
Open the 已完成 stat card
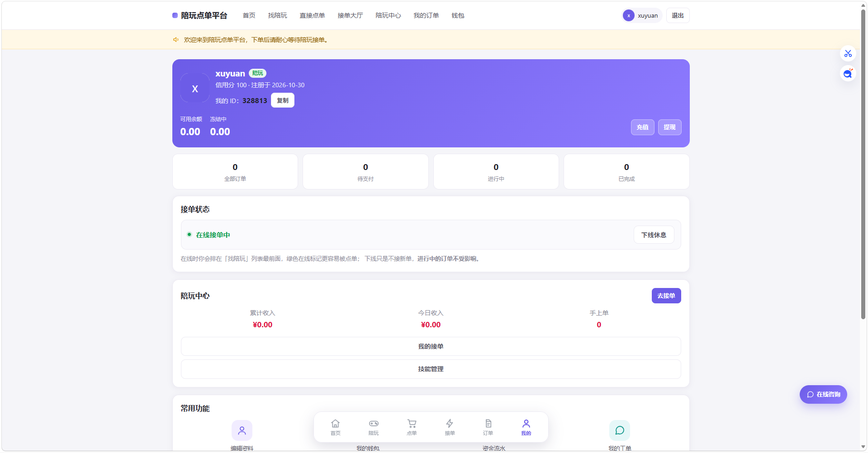click(x=626, y=172)
